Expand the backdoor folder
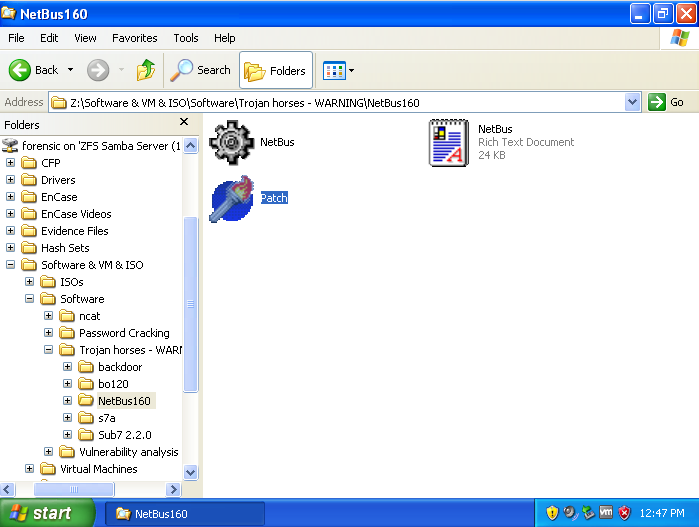This screenshot has height=527, width=699. pyautogui.click(x=67, y=366)
